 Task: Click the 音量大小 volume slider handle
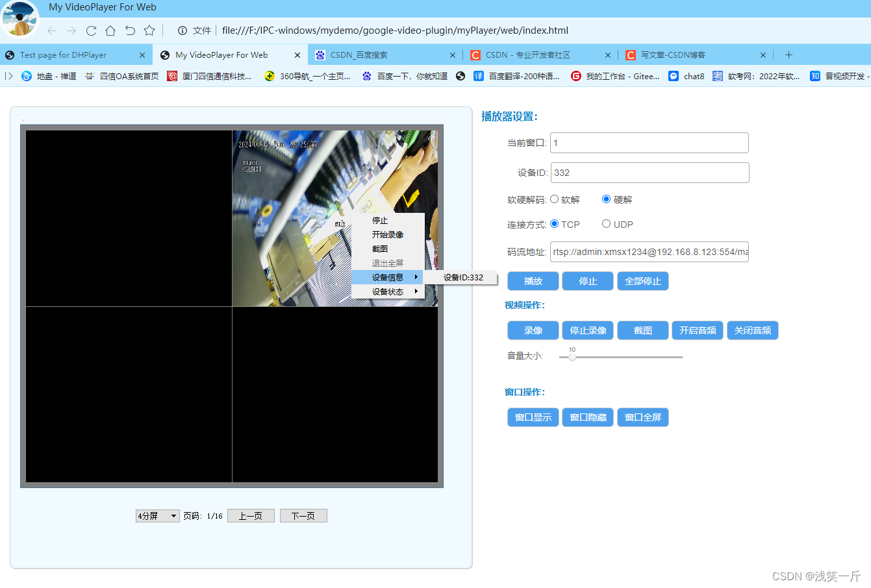(572, 357)
